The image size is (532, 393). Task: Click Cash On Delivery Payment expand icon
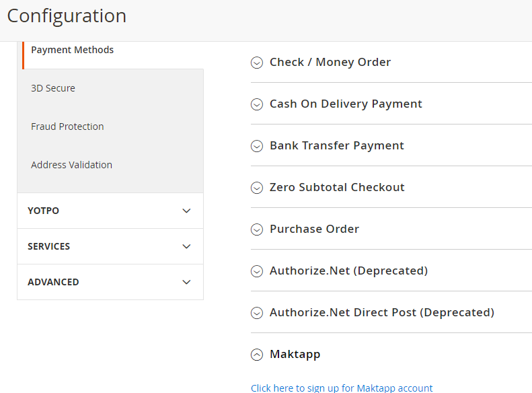[257, 104]
